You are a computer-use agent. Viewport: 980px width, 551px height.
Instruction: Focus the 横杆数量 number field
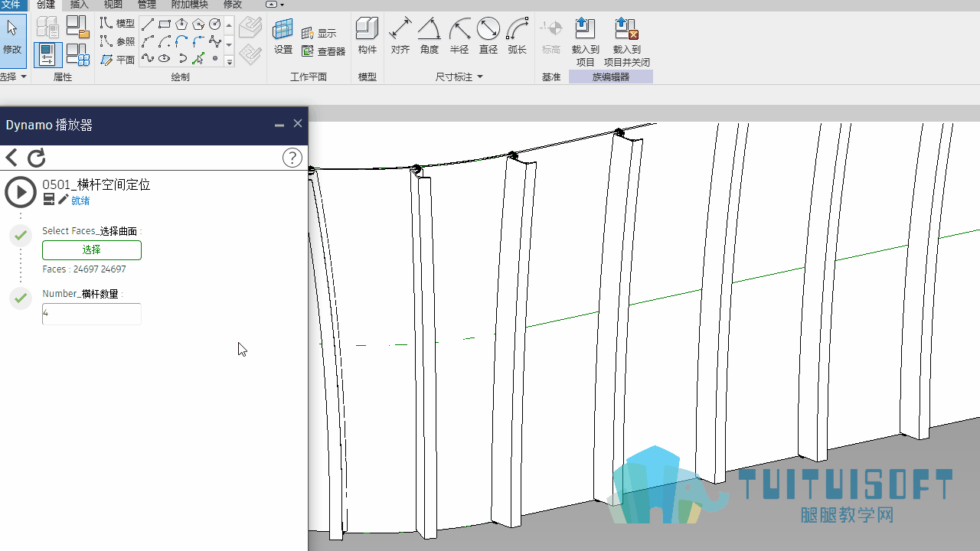tap(92, 314)
